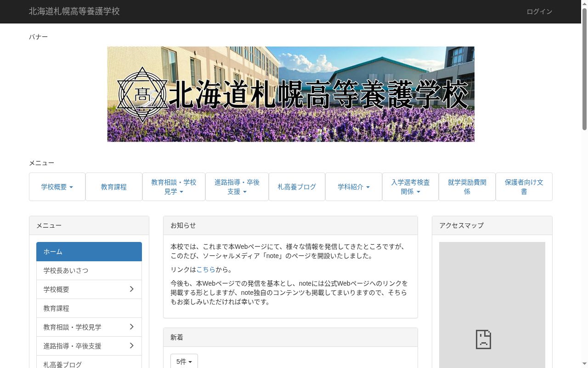Expand 学校概要 chevron in the sidebar menu
The image size is (588, 368).
point(131,289)
